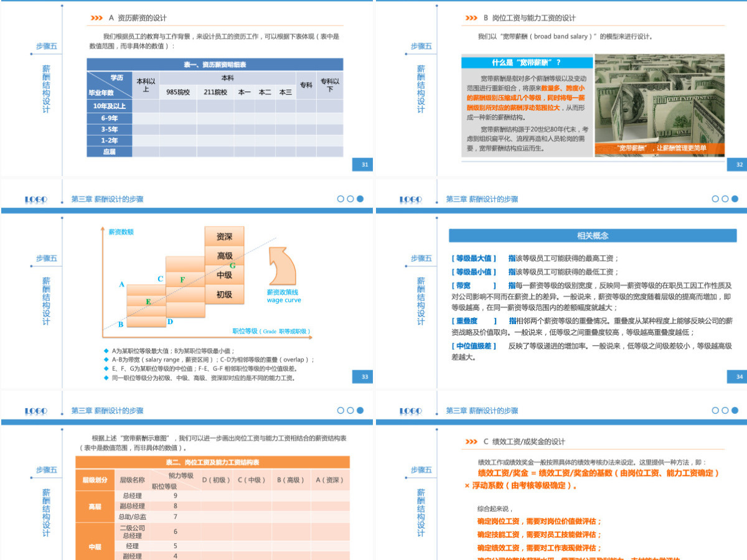Click page number badge 34
747x560 pixels.
[738, 376]
